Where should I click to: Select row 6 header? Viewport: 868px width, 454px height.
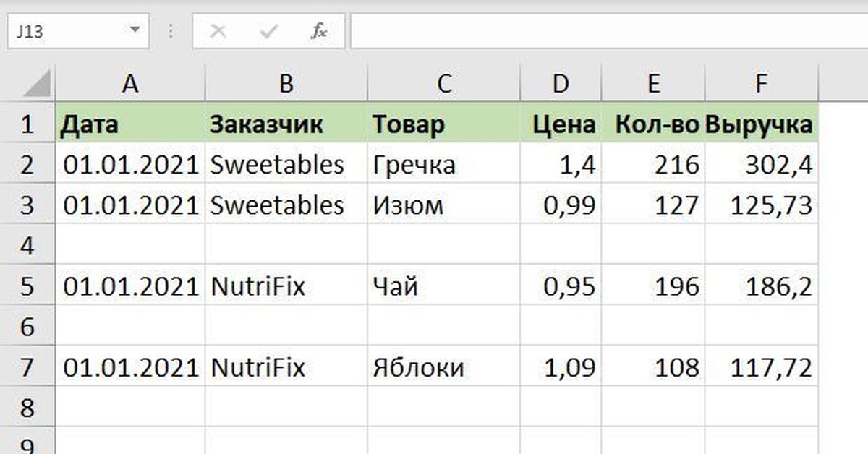(x=27, y=327)
